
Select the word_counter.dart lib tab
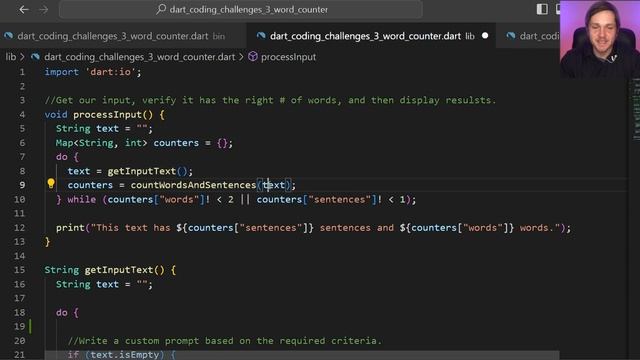tap(371, 36)
